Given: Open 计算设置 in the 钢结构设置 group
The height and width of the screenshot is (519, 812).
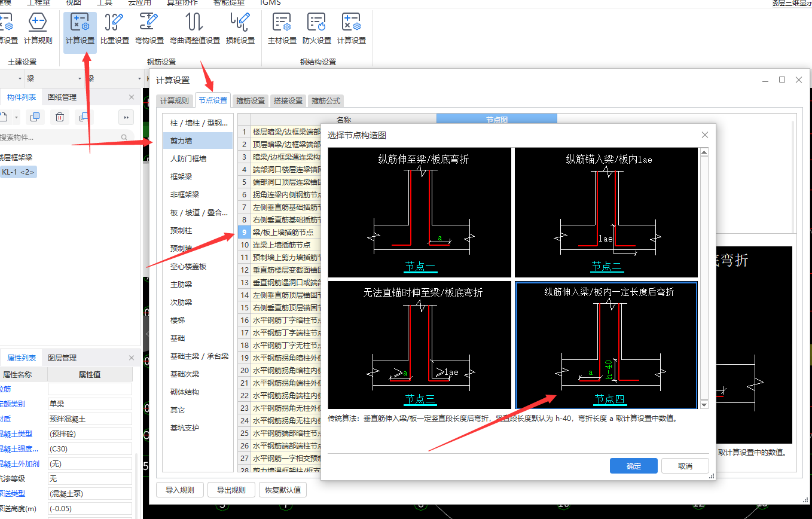Looking at the screenshot, I should (352, 29).
